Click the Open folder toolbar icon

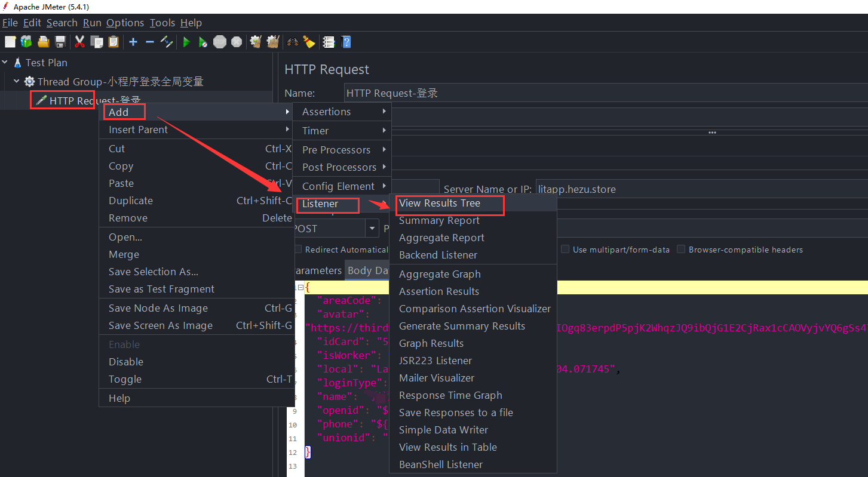tap(43, 42)
